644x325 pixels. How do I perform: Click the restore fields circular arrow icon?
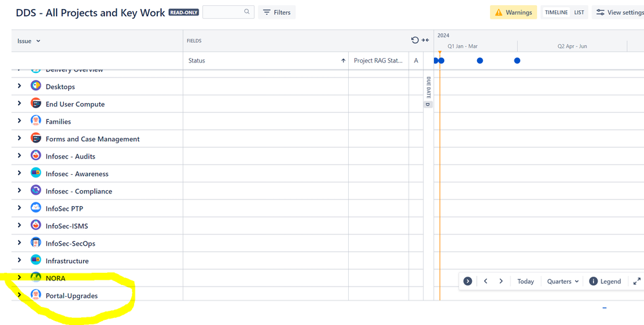[415, 40]
